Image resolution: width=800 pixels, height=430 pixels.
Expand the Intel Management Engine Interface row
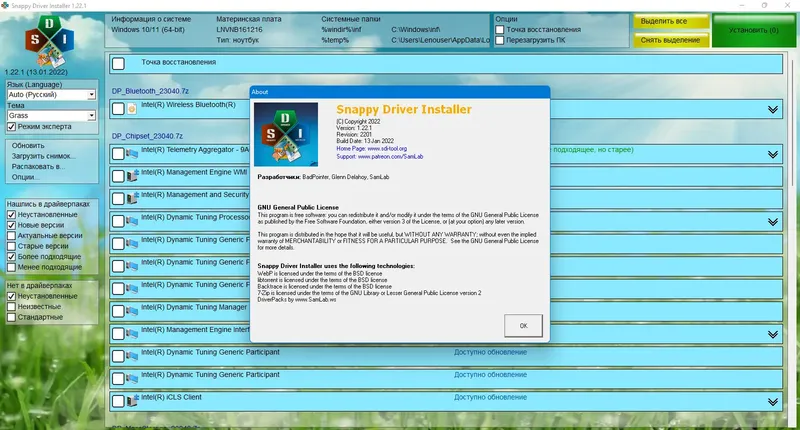(772, 334)
